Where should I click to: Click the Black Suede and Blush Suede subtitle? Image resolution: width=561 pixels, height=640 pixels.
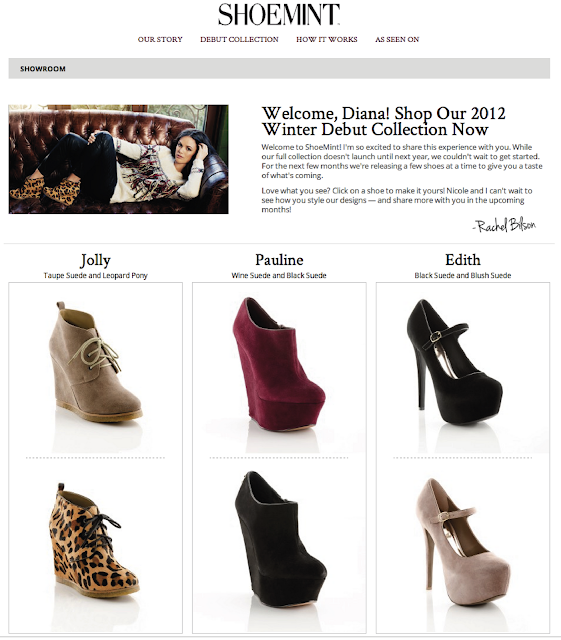tap(463, 276)
